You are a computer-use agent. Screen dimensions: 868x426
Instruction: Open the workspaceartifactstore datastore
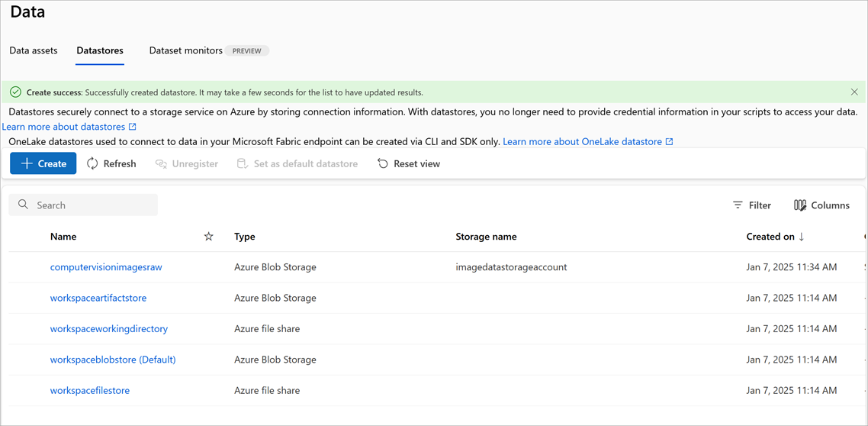tap(98, 298)
